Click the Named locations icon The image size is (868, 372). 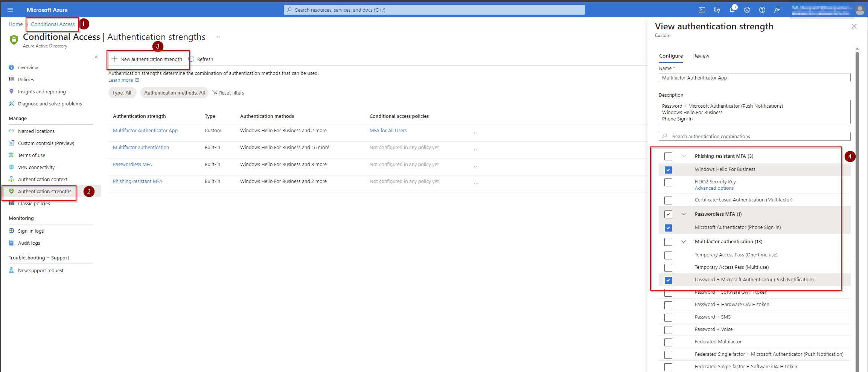click(x=11, y=131)
